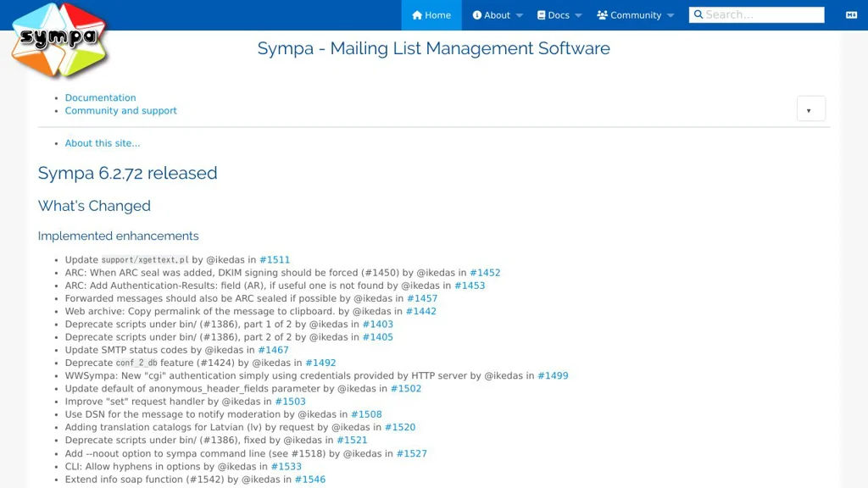Click the Sympa 6.2.72 released heading
The width and height of the screenshot is (868, 488).
pos(127,173)
